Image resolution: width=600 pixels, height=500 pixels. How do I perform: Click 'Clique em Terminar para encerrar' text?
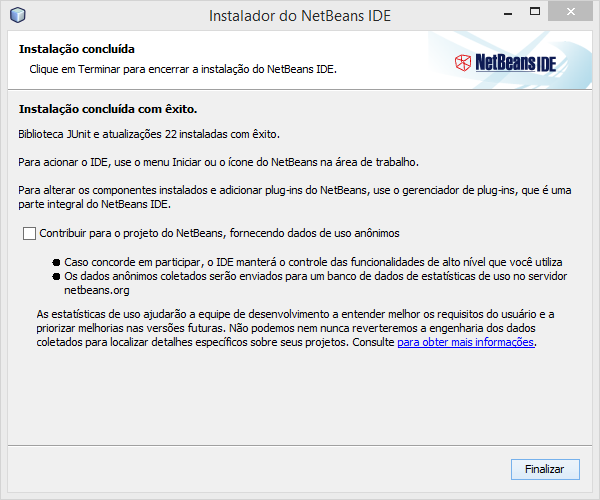(x=183, y=69)
